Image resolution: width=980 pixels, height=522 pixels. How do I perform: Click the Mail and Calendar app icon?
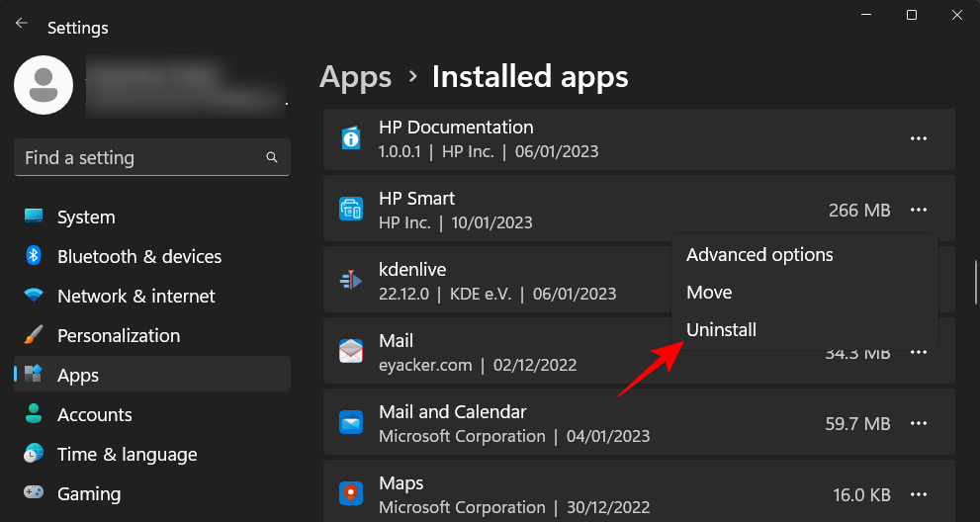351,423
